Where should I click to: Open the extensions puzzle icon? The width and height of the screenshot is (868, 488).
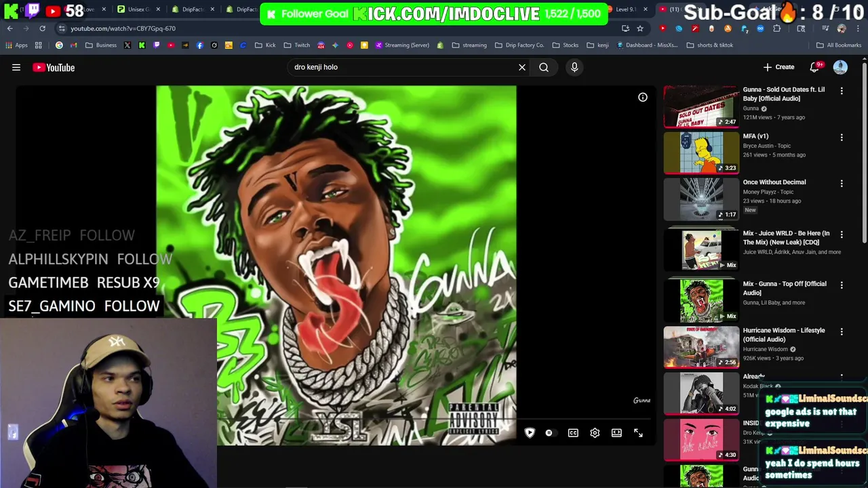(776, 28)
